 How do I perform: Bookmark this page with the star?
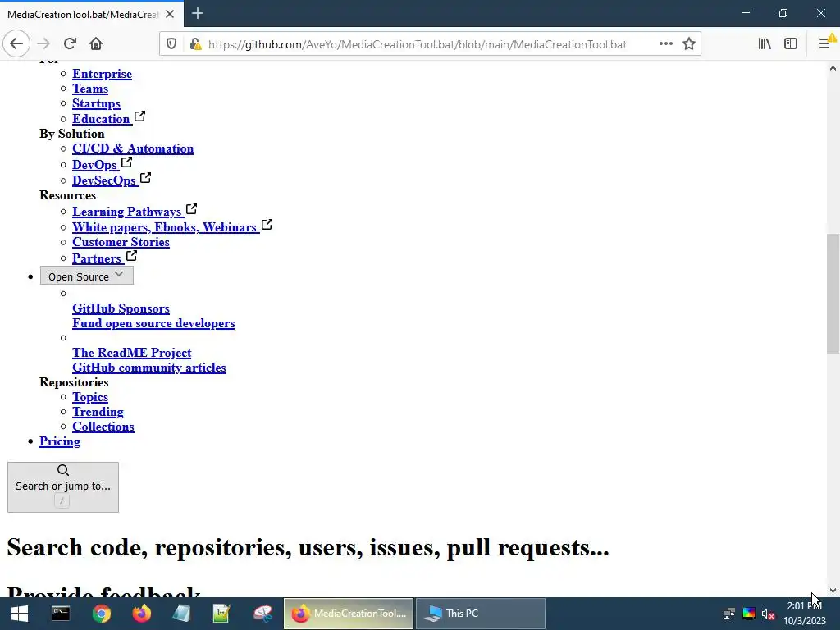pos(689,44)
